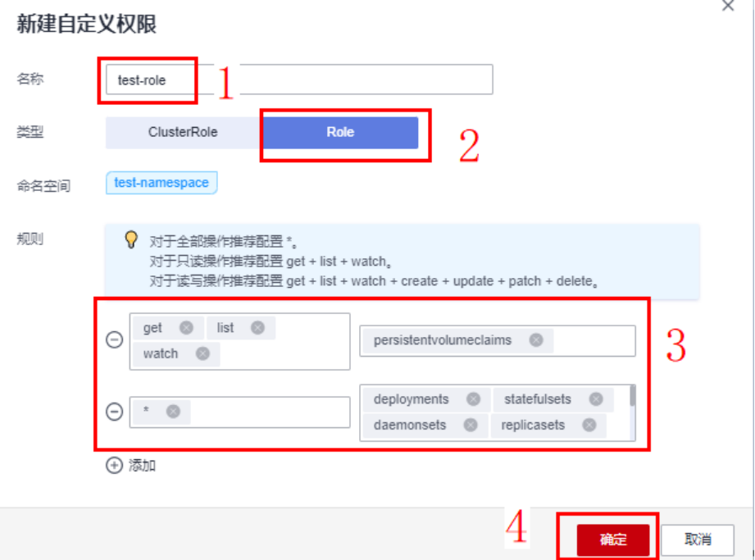Remove the statefulsets resource tag

tap(596, 399)
